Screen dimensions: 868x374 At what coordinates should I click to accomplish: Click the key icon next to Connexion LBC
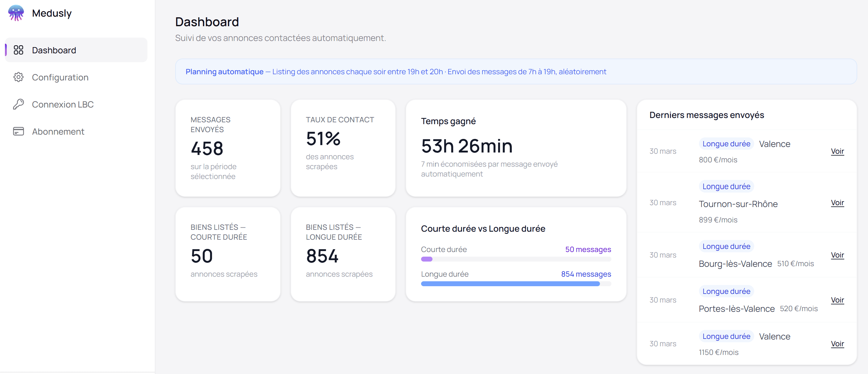[x=19, y=104]
